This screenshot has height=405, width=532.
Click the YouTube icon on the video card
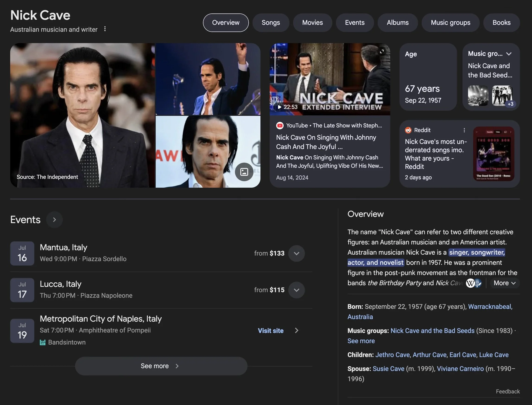pos(280,126)
